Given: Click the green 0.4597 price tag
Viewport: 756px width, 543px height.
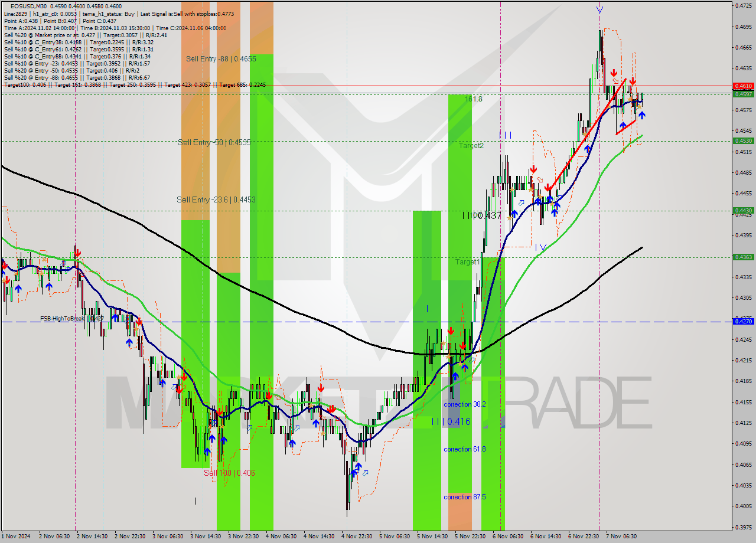Looking at the screenshot, I should pyautogui.click(x=743, y=94).
